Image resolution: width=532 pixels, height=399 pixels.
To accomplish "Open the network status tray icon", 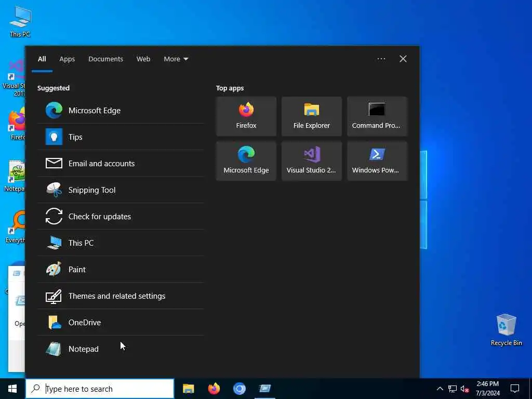I will pos(453,389).
